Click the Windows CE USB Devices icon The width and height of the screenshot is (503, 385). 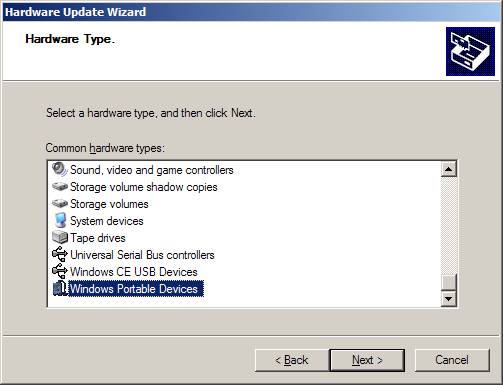click(60, 271)
